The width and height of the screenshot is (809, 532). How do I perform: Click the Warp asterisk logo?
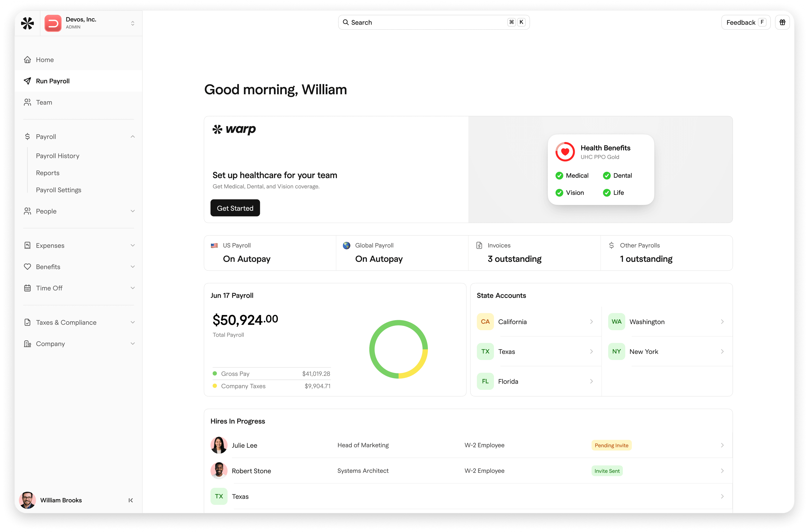pos(217,130)
